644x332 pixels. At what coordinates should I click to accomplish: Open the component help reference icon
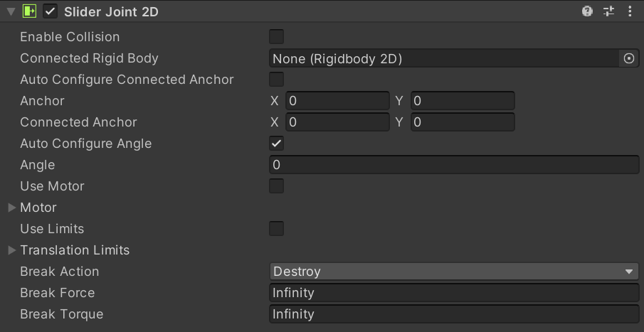coord(587,11)
